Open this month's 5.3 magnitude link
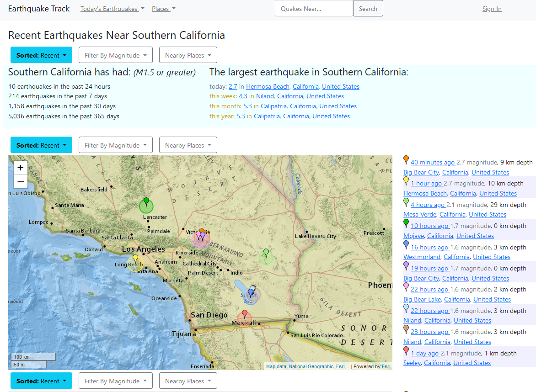 tap(247, 106)
